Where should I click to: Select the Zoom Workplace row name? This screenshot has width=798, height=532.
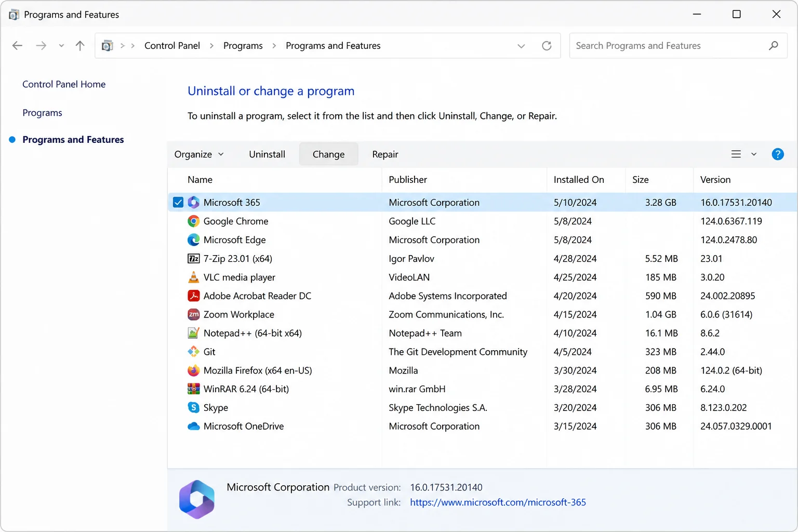tap(239, 314)
